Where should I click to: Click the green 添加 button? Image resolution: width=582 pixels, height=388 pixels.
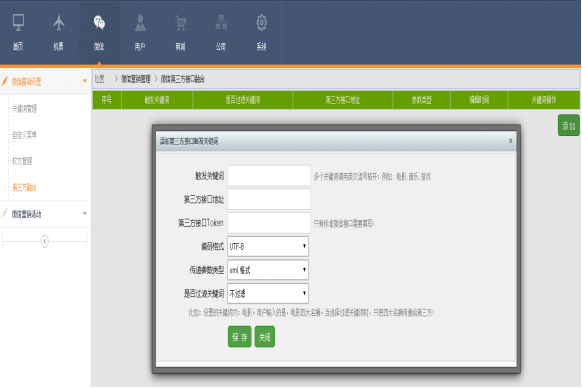pyautogui.click(x=569, y=125)
